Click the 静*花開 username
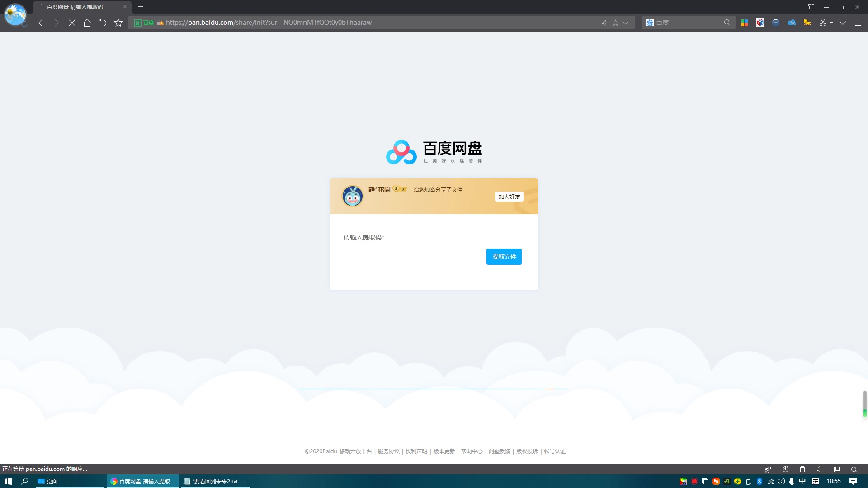This screenshot has width=868, height=488. click(379, 189)
